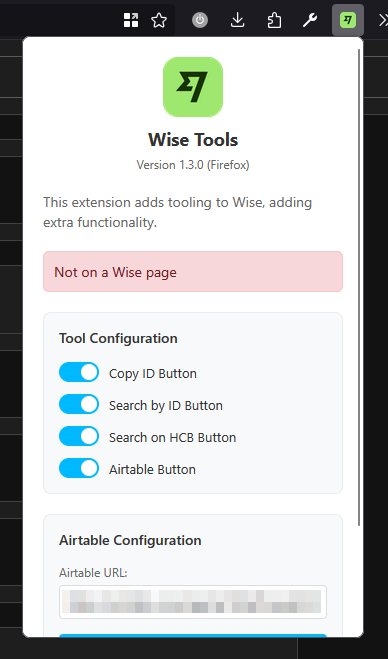Click the 'Wise Tools' title text
Viewport: 388px width, 659px height.
pyautogui.click(x=193, y=140)
